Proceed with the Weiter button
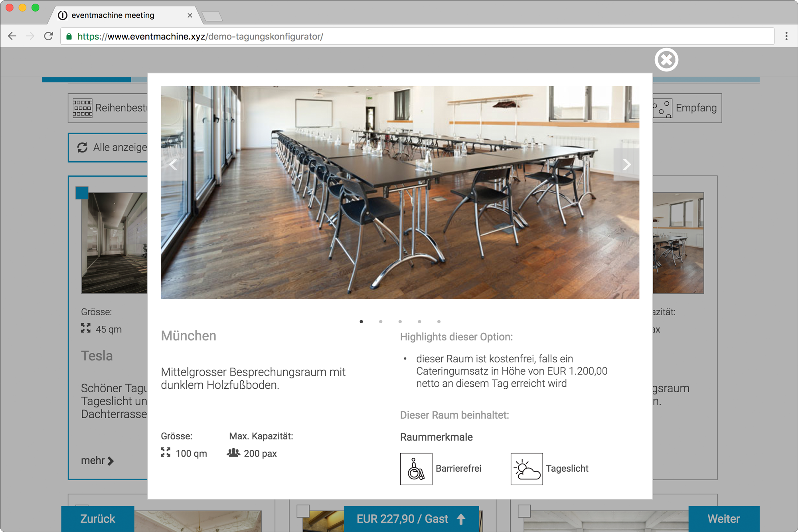 [723, 519]
